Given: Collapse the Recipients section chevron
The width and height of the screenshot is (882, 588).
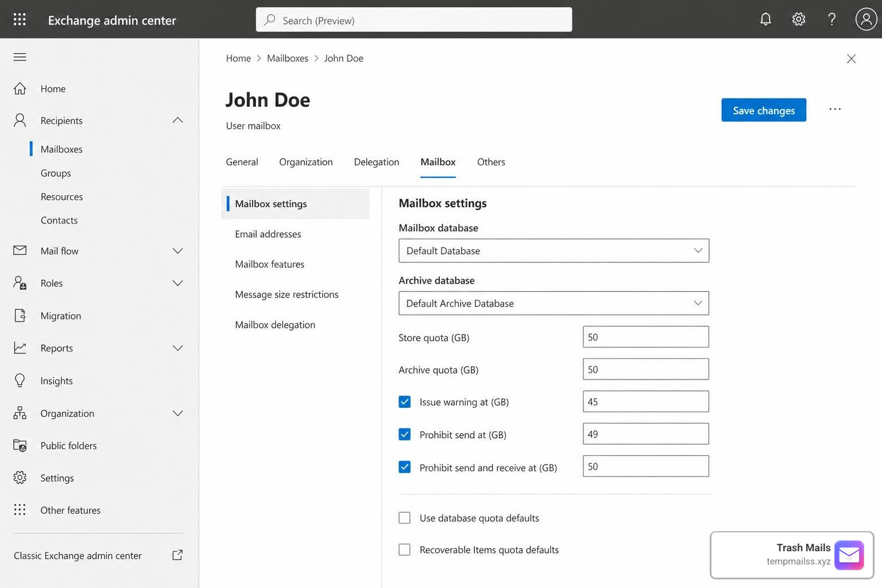Looking at the screenshot, I should (x=177, y=120).
